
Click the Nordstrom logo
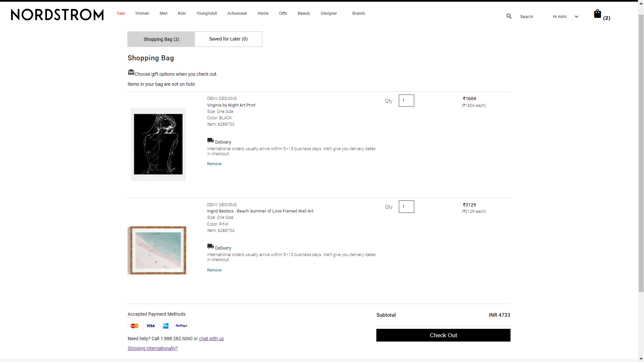[x=57, y=15]
